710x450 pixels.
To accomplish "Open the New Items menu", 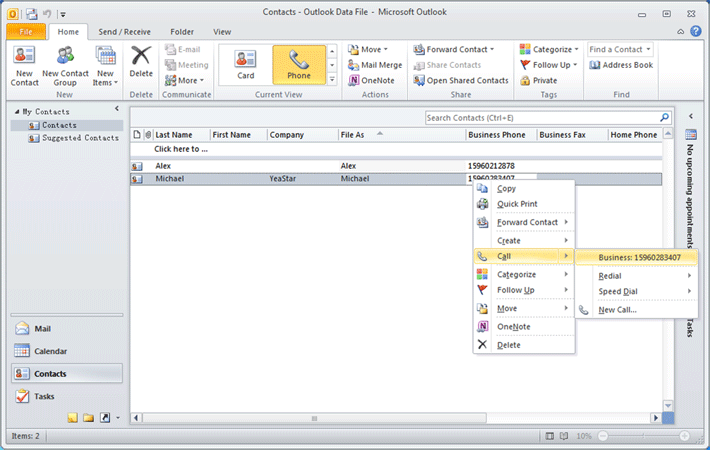I will (x=105, y=66).
